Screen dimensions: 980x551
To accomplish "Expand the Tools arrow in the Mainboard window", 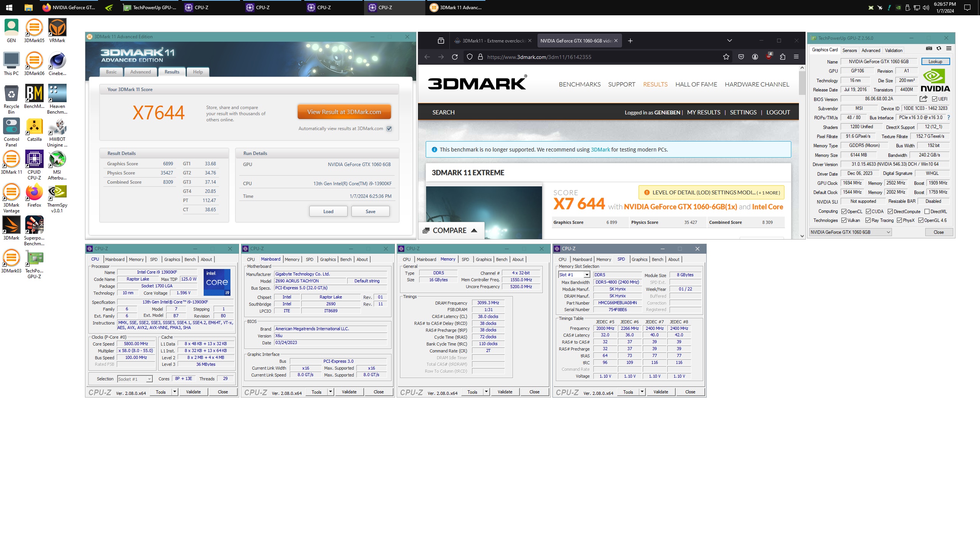I will point(330,392).
